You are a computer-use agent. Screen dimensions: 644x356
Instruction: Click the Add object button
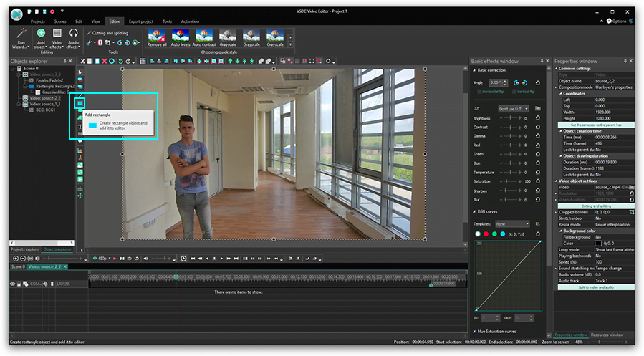41,38
